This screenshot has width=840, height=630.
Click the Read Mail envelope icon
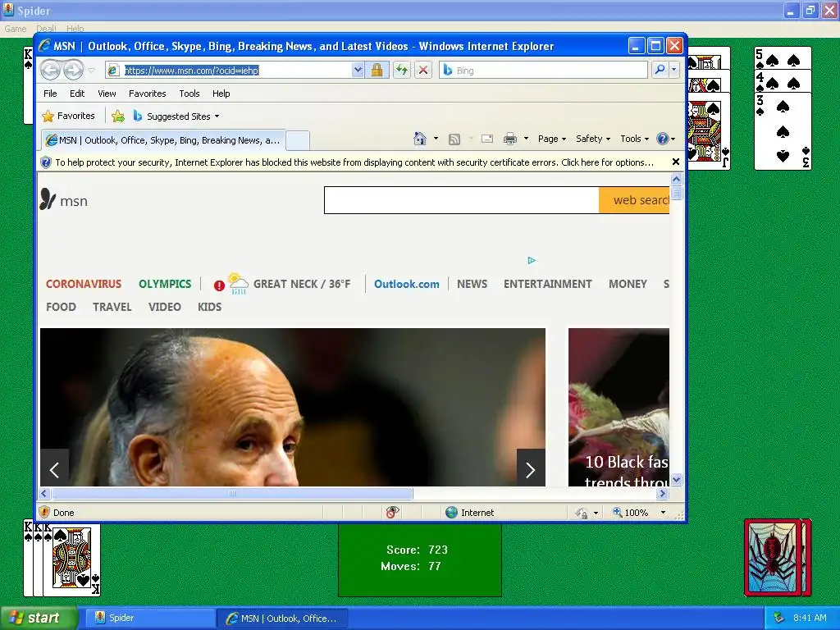487,139
